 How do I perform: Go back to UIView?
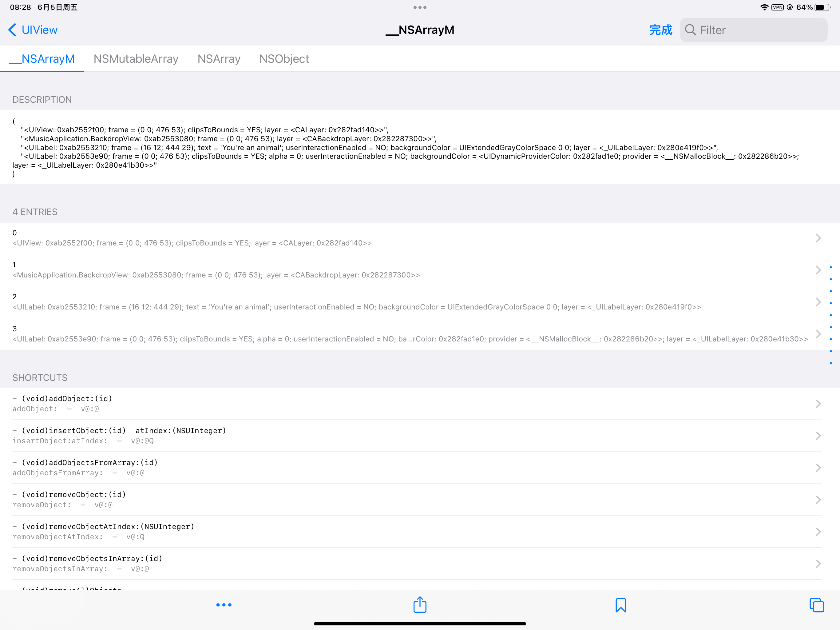tap(33, 30)
